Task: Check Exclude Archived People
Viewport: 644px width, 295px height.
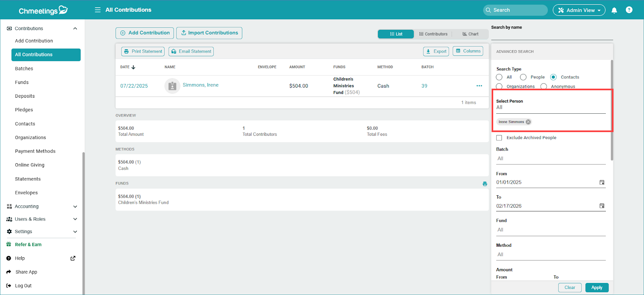Action: (499, 138)
